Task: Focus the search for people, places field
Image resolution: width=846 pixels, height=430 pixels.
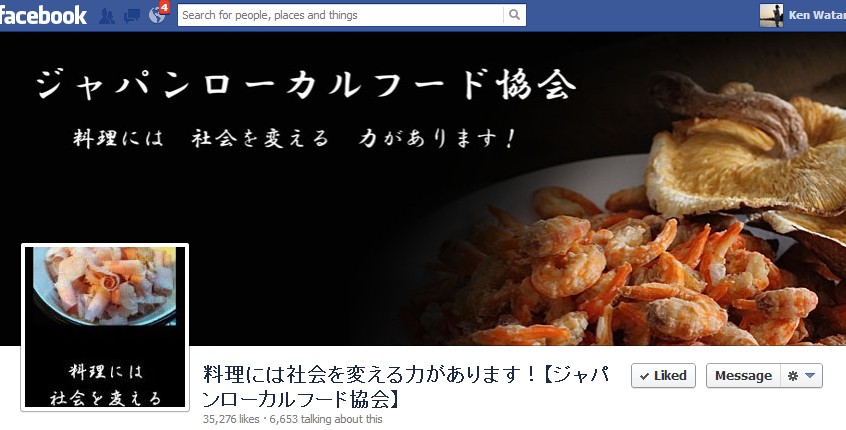Action: [340, 15]
